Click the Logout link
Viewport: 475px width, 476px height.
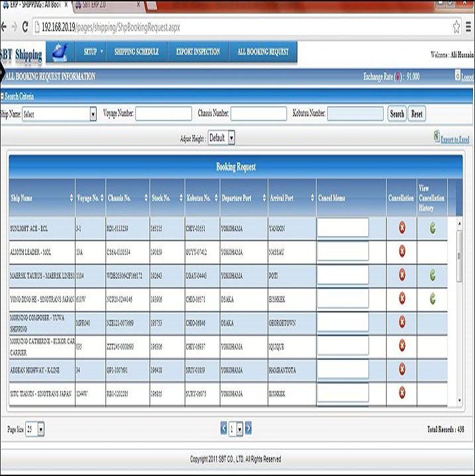[x=468, y=78]
